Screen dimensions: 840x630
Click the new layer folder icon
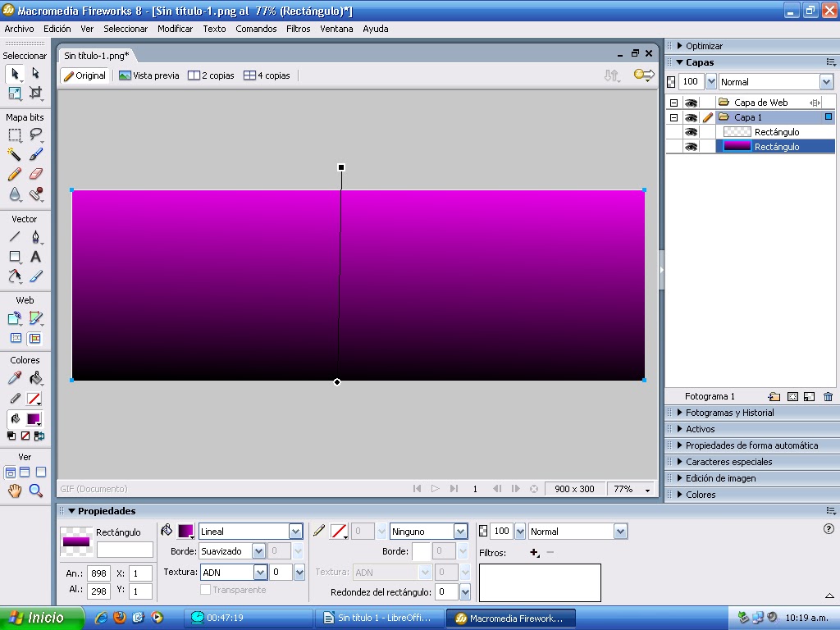(774, 396)
